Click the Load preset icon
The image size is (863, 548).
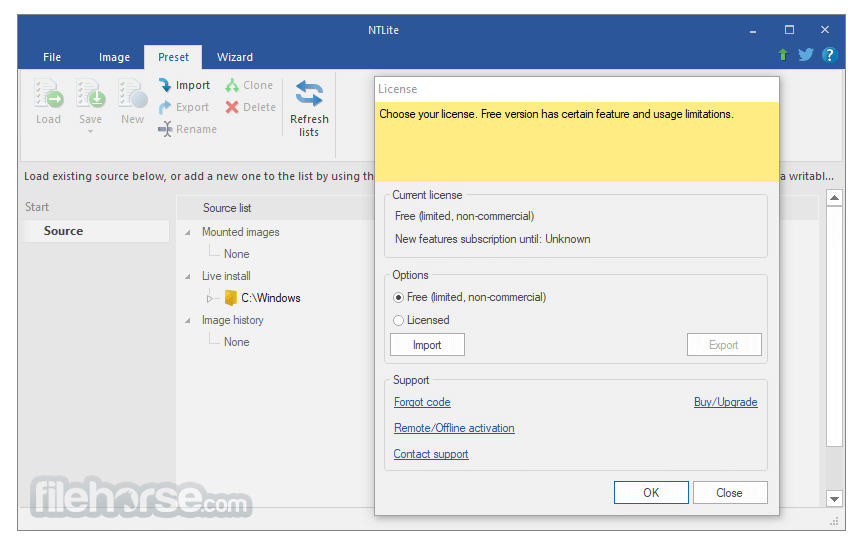[48, 94]
